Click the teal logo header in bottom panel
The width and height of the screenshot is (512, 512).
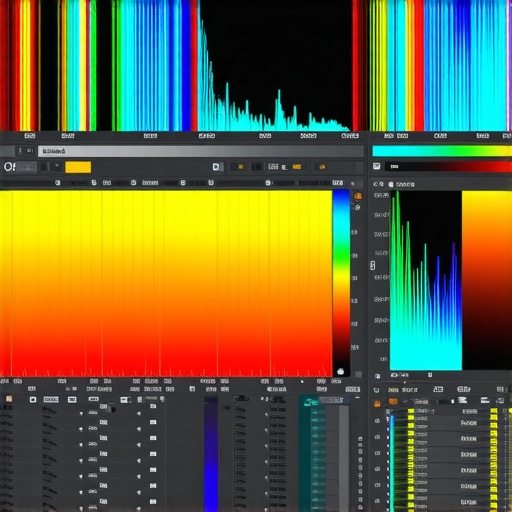[x=310, y=402]
